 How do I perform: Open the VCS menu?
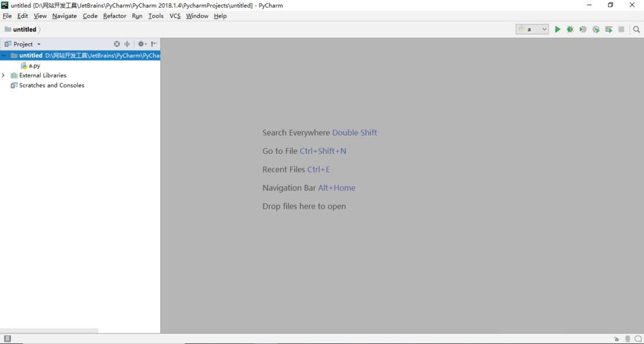(x=175, y=16)
